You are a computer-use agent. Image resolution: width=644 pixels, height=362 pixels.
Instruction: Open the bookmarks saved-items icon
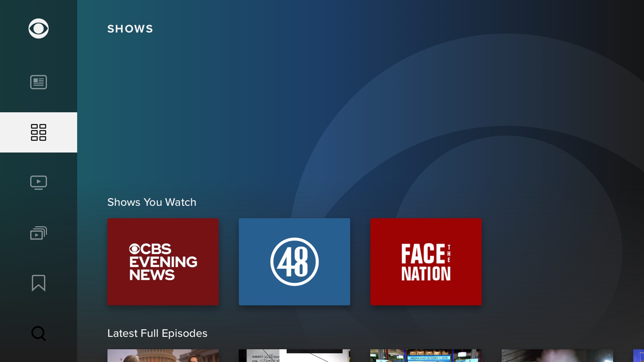(39, 283)
